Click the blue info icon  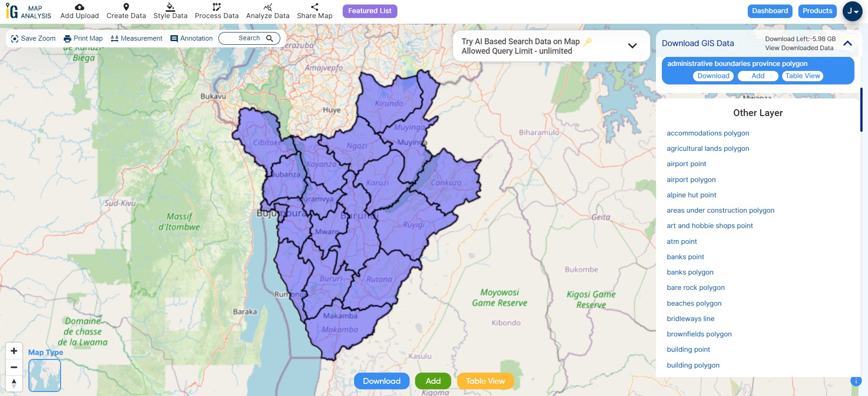[855, 381]
